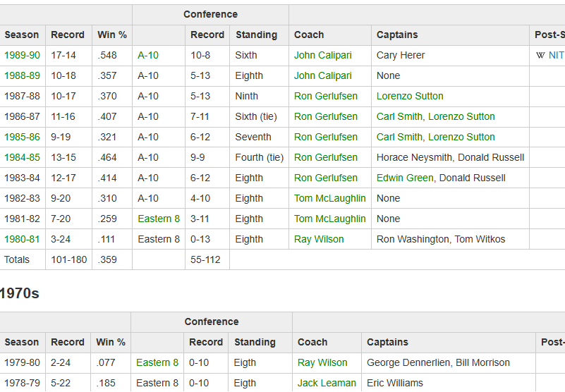Open Tom McLaughlin link in 1982-83 row
The width and height of the screenshot is (565, 392).
[x=329, y=198]
